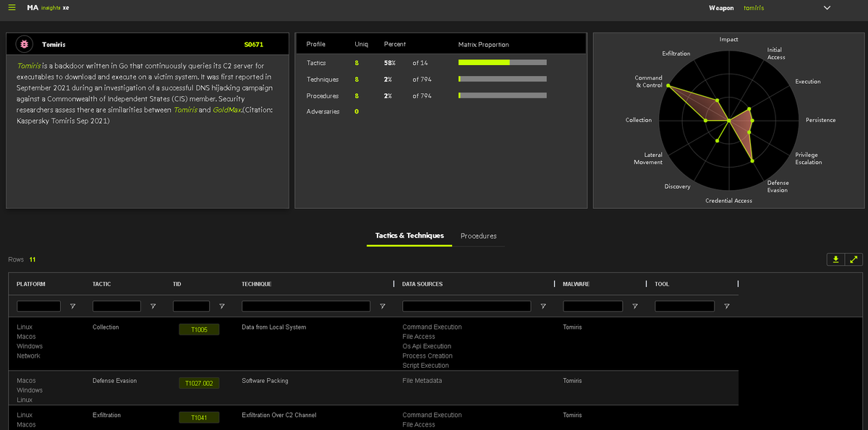Open the Tool column filter icon
This screenshot has width=868, height=430.
point(726,306)
